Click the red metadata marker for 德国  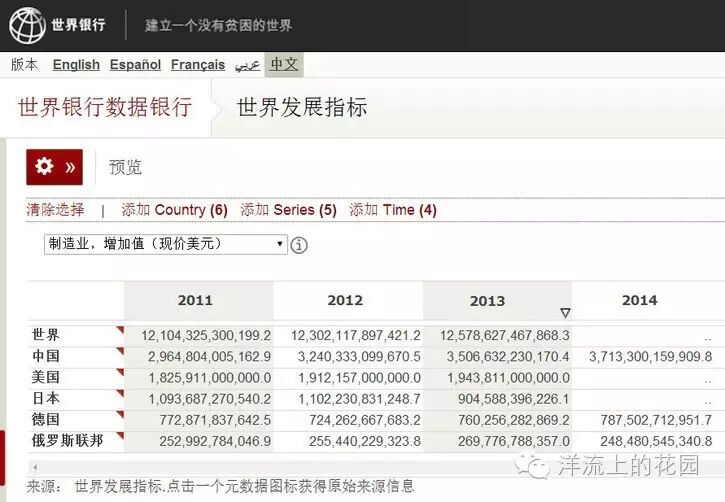120,414
